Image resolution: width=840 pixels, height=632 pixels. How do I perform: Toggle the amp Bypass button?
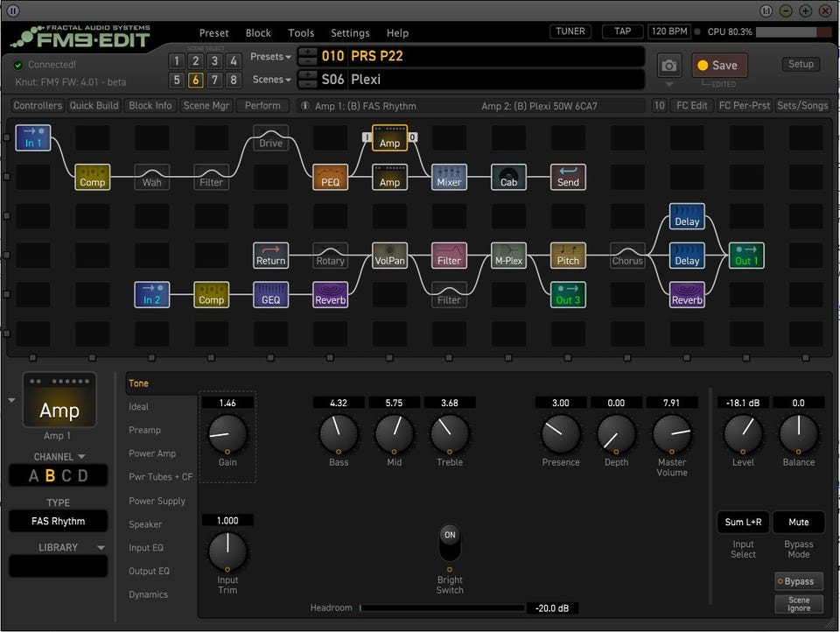[798, 581]
